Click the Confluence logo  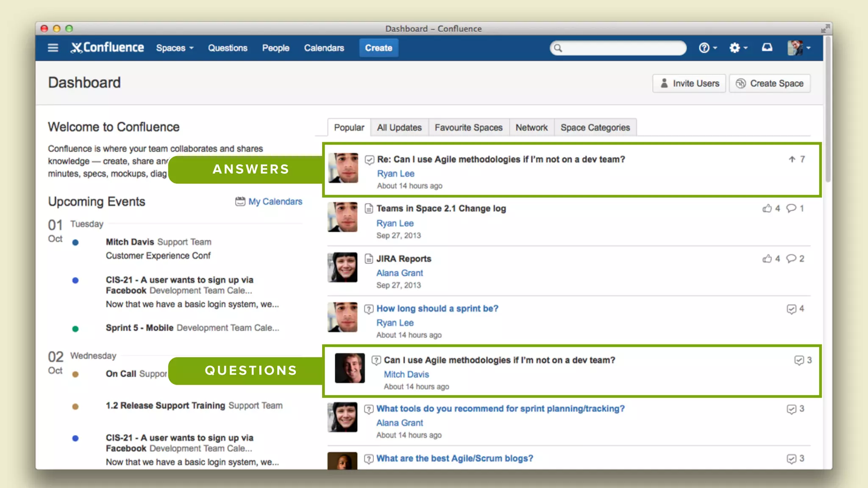pos(107,47)
